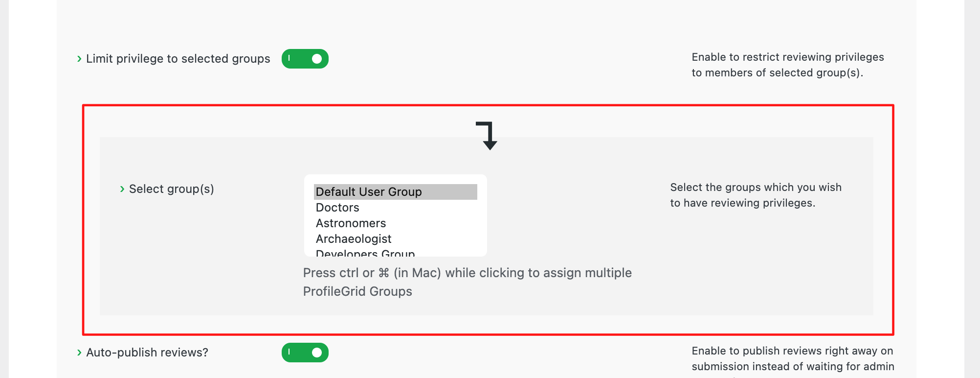Click the Limit privilege to selected groups label
Screen dimensions: 980x378
(178, 59)
